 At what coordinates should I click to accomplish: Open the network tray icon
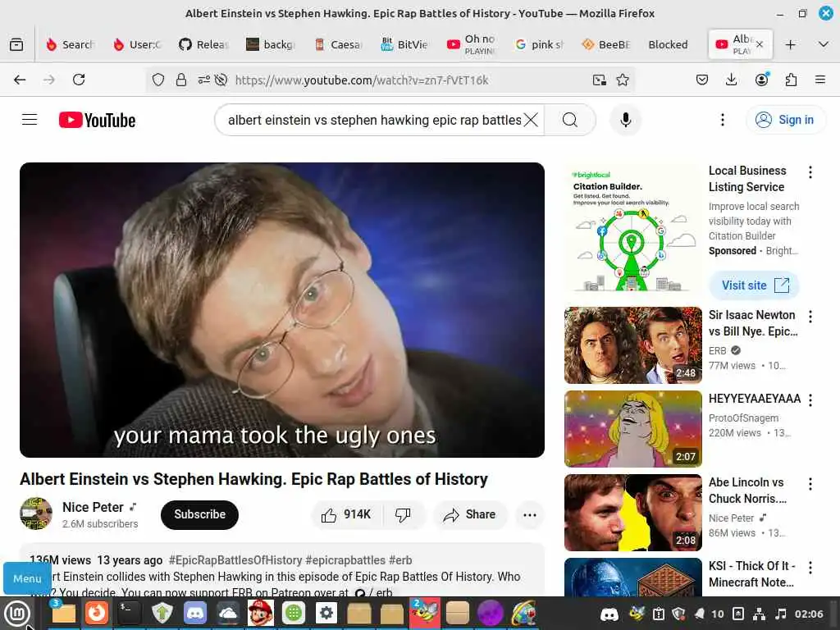click(759, 614)
